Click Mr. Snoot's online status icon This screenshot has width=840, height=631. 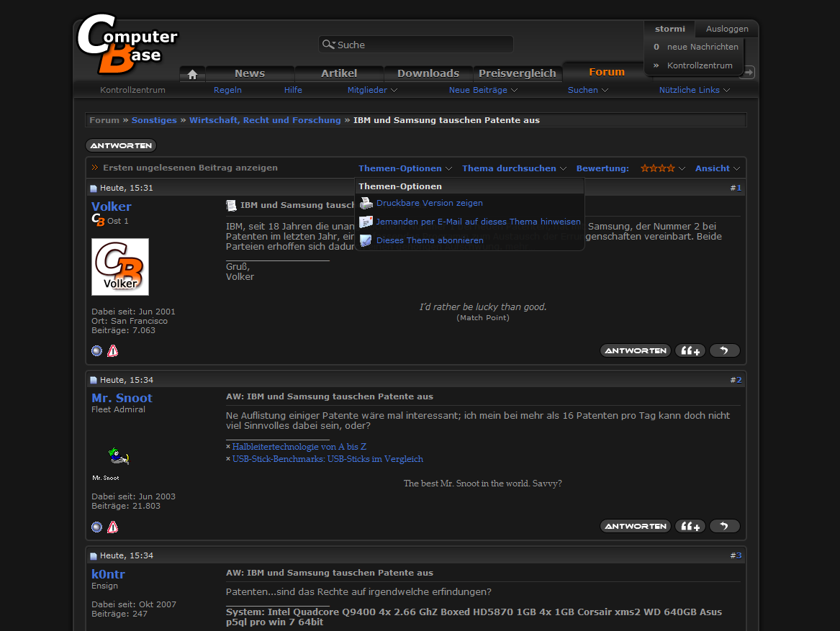click(x=97, y=527)
